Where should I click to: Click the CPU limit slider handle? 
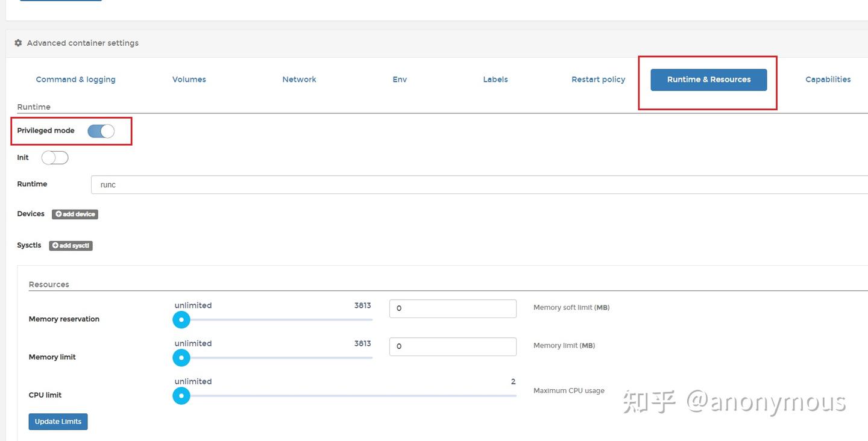[x=181, y=396]
